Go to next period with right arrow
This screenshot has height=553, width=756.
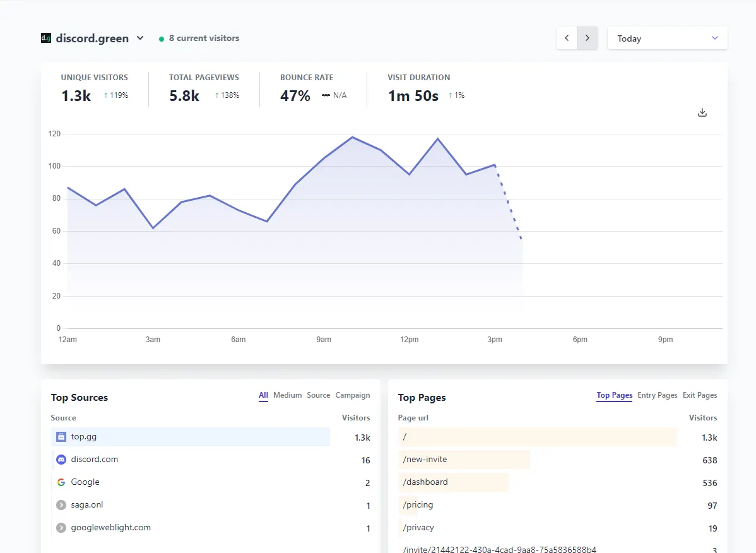pos(588,38)
